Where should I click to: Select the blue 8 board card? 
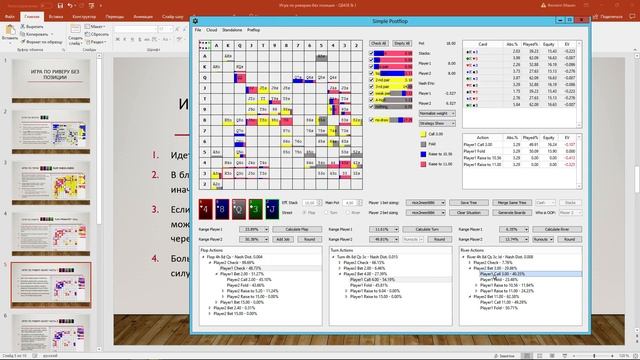tap(222, 209)
